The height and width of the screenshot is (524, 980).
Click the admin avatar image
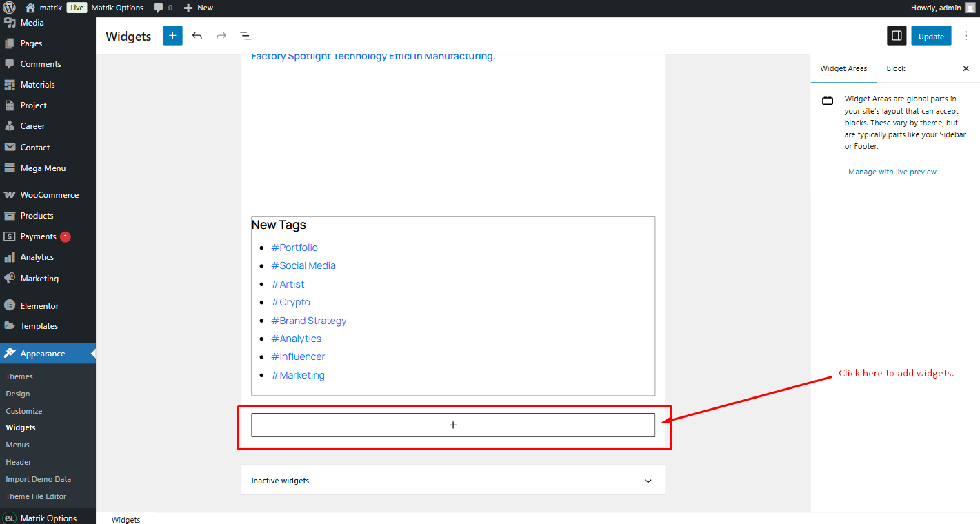tap(970, 8)
